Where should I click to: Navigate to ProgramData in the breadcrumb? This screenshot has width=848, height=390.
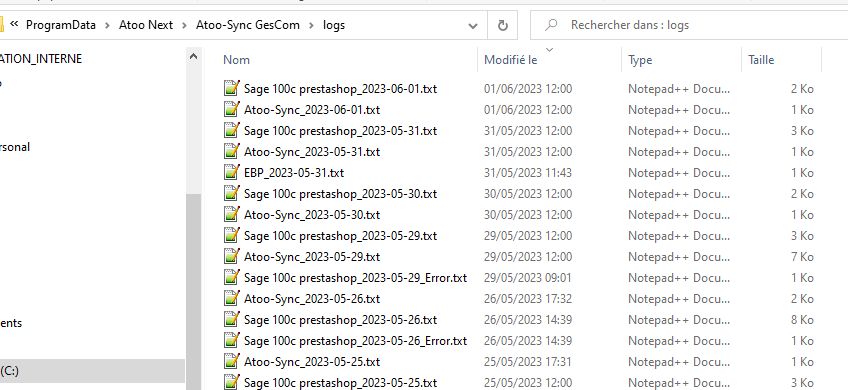(61, 25)
